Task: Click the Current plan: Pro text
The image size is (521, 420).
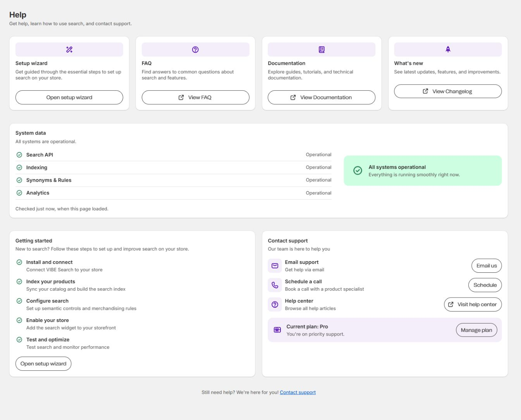Action: 307,327
